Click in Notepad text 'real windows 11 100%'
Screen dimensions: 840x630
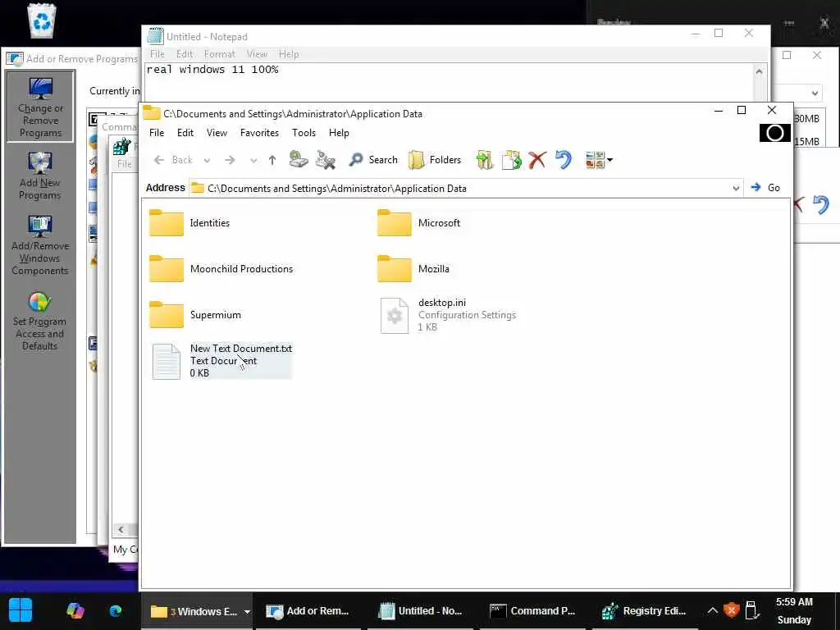(x=212, y=70)
